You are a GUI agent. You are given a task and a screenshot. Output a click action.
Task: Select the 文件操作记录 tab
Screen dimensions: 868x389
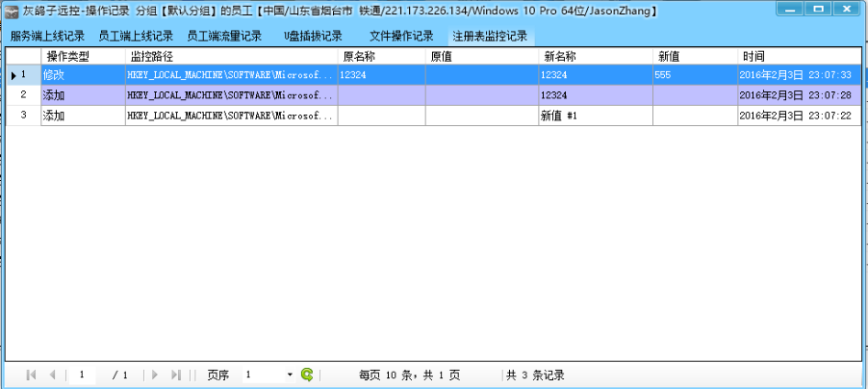pyautogui.click(x=401, y=37)
